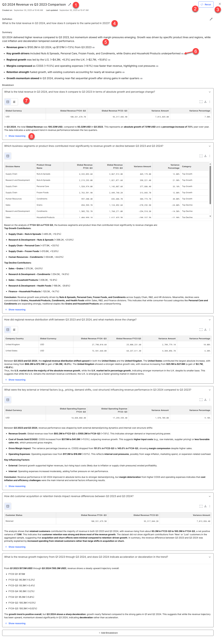Click the Rerun button
The height and width of the screenshot is (644, 222).
tap(206, 5)
